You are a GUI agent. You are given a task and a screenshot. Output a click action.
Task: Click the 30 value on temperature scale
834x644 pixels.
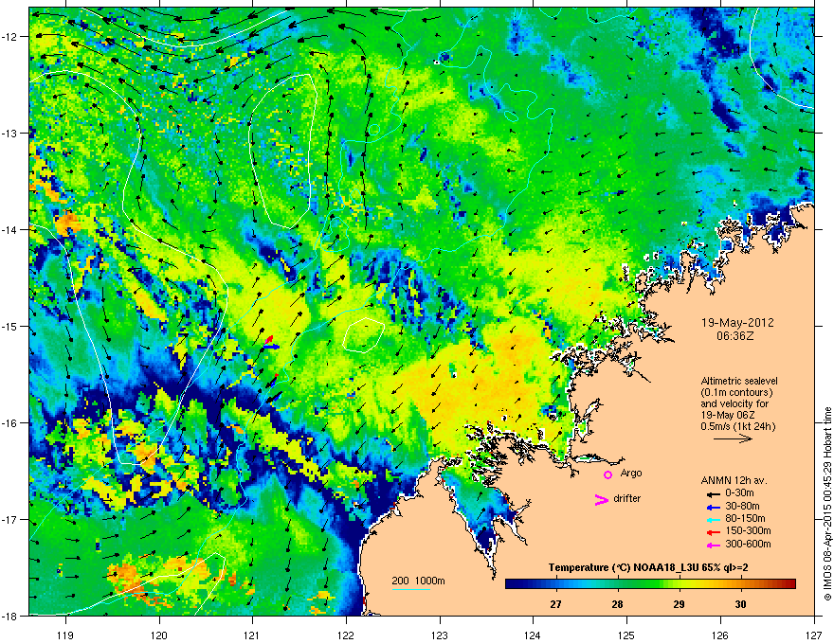740,604
